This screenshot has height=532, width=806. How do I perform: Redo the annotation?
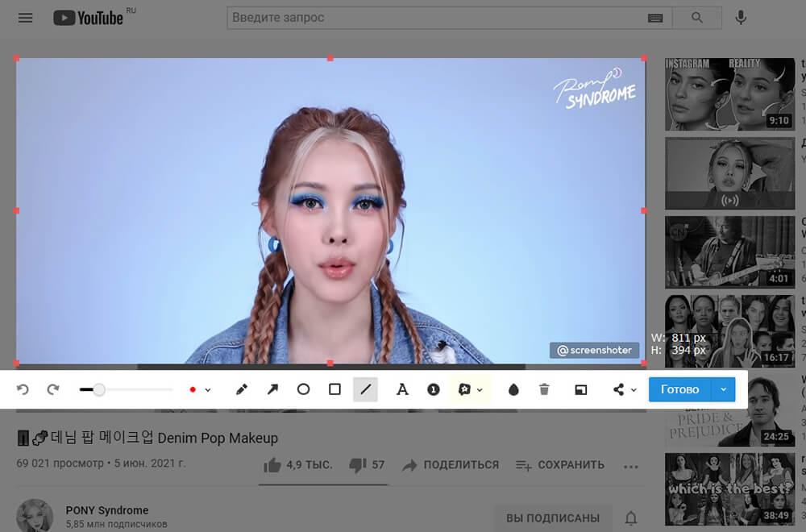coord(53,389)
